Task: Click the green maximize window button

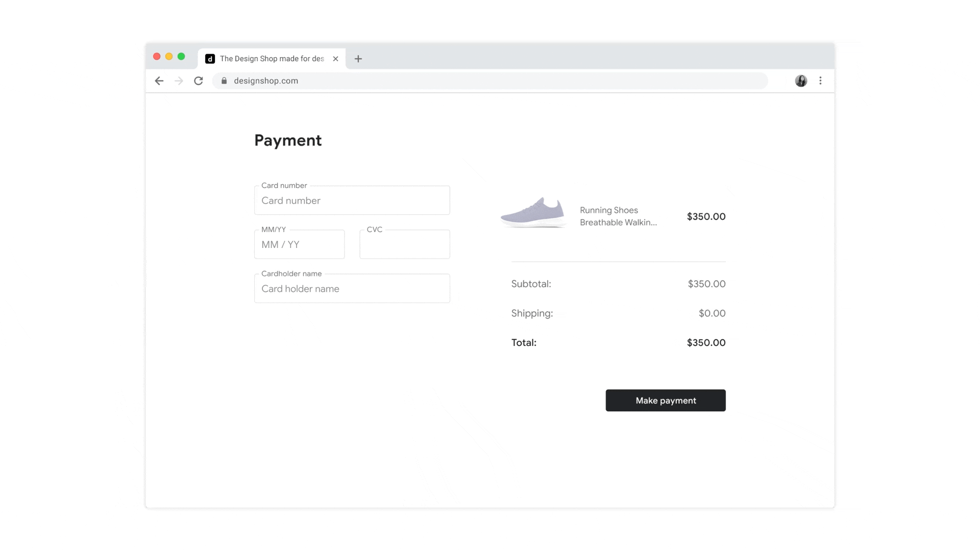Action: pyautogui.click(x=181, y=57)
